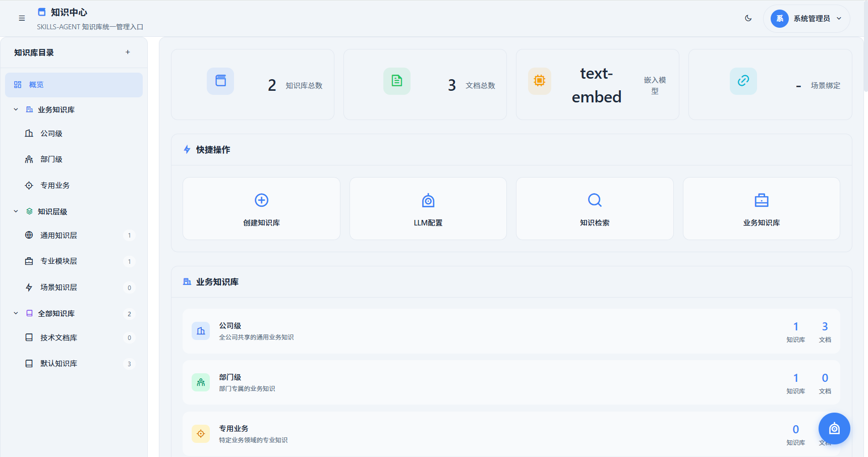
Task: Click the 部门级 people icon in sidebar
Action: tap(29, 159)
